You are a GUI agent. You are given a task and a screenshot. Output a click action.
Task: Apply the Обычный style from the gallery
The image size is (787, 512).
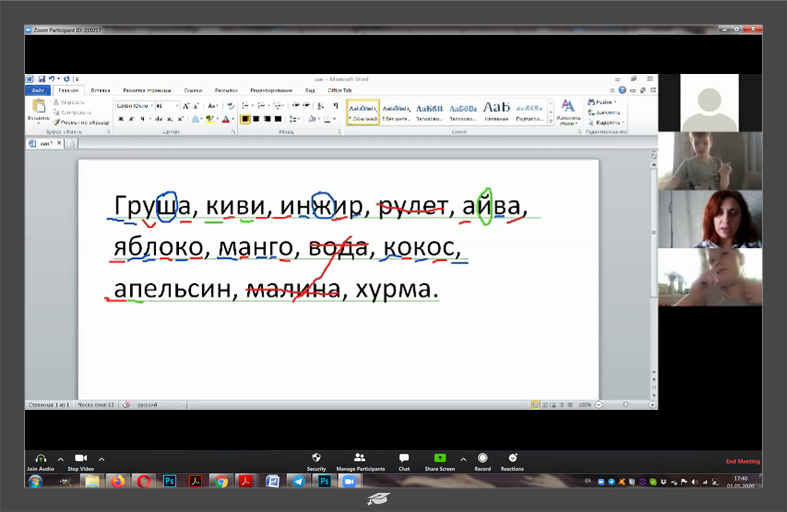pyautogui.click(x=363, y=112)
